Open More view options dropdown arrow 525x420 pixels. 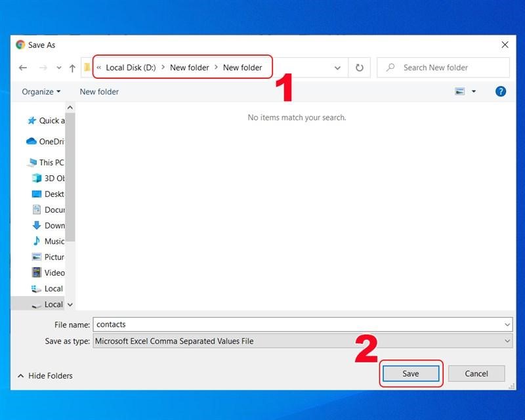point(474,91)
